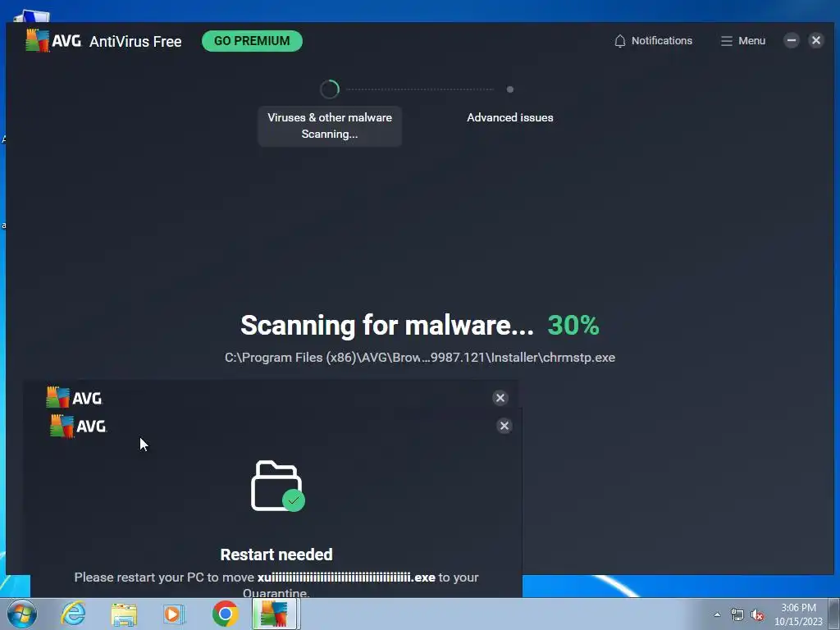Click the 30% scan progress value
840x630 pixels.
pyautogui.click(x=573, y=325)
